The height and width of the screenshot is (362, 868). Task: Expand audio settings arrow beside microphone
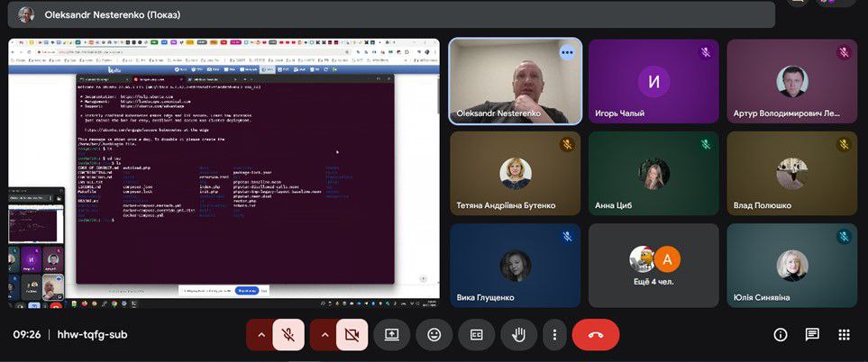(x=260, y=334)
